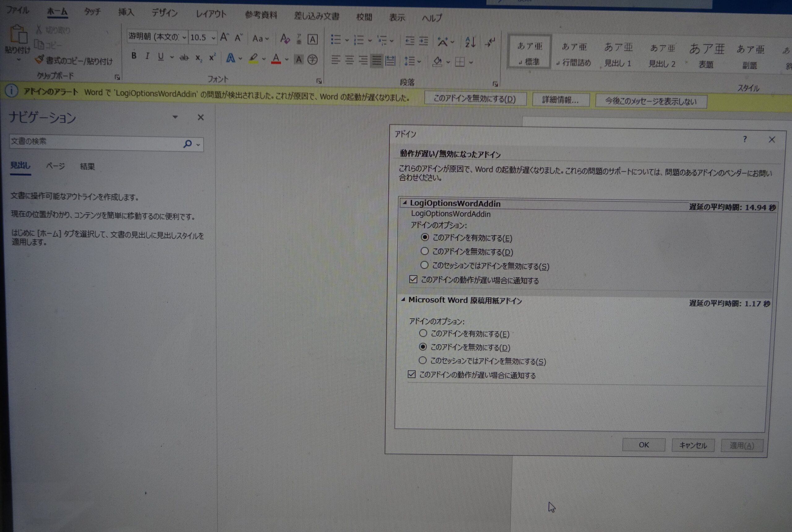
Task: Click the Format Painter brush icon
Action: click(40, 60)
